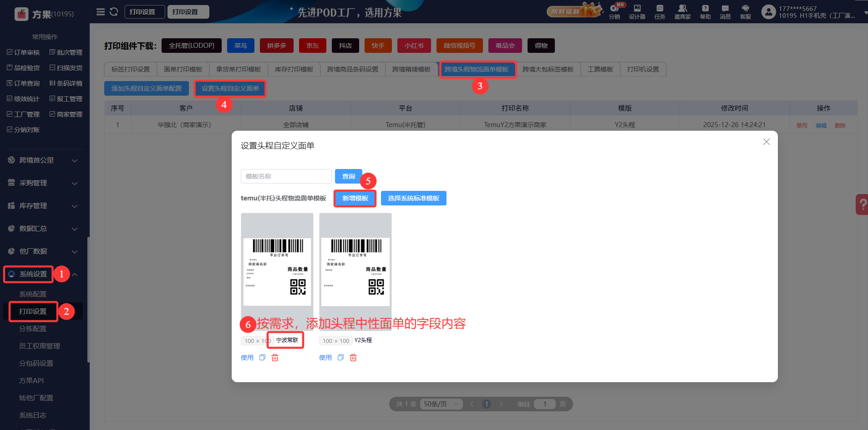Screen dimensions: 868x430
Task: Delete the 宁波常联 template via trash icon
Action: (275, 358)
